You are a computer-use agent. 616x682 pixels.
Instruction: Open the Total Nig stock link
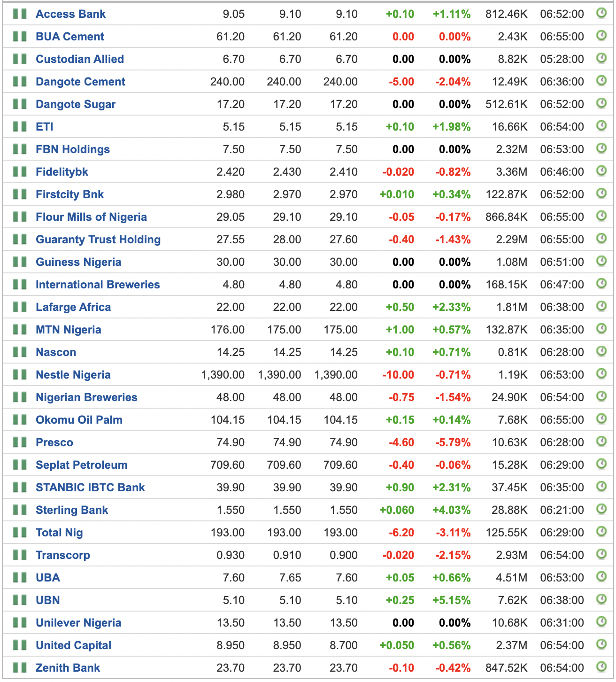coord(59,533)
